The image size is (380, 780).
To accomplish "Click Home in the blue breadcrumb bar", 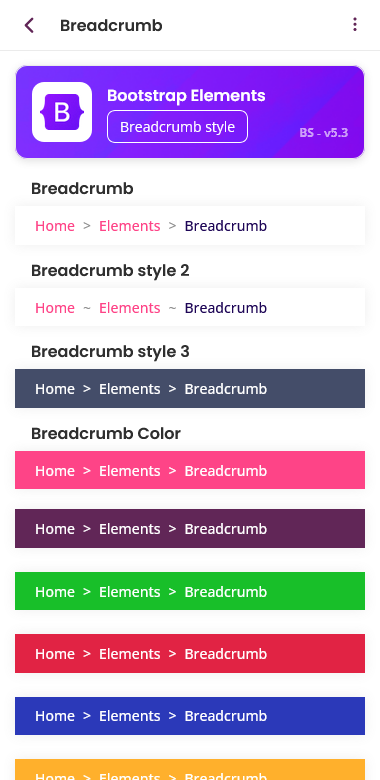I will tap(55, 716).
